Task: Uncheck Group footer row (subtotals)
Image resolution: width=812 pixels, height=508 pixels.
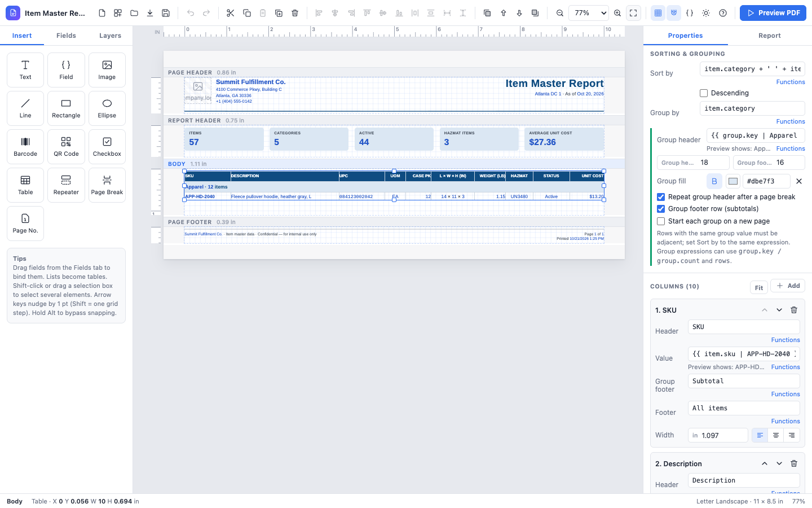Action: (x=661, y=209)
